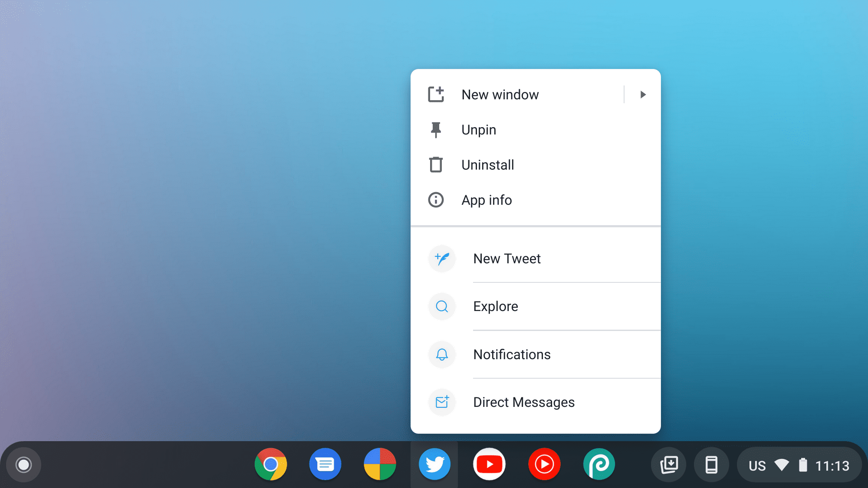Expand New window submenu arrow
This screenshot has height=488, width=868.
643,94
